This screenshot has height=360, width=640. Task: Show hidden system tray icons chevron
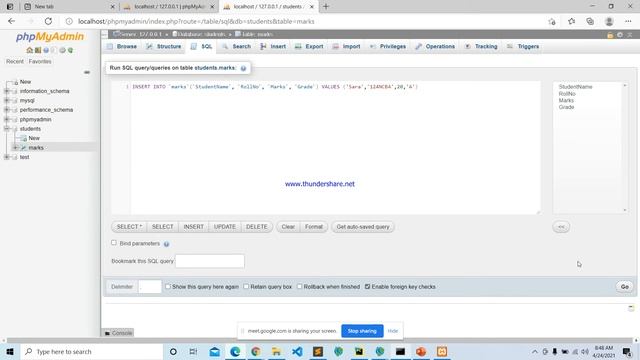[535, 351]
